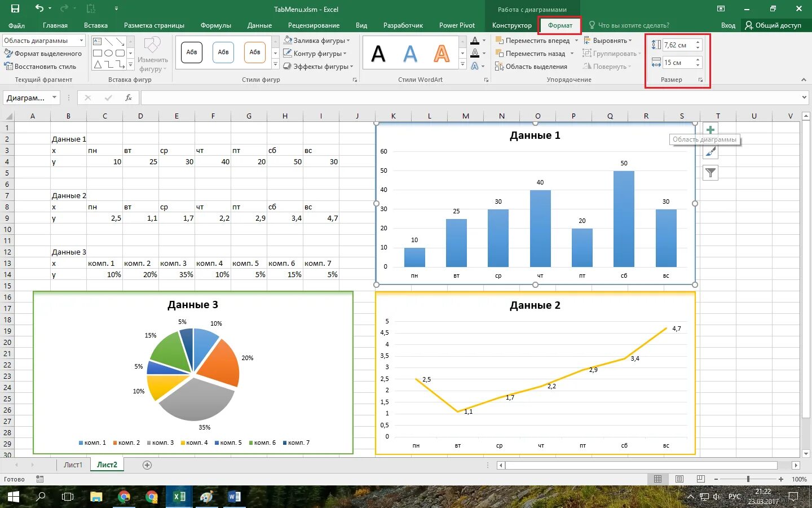Viewport: 812px width, 508px height.
Task: Add a new sheet with plus button
Action: (x=147, y=465)
